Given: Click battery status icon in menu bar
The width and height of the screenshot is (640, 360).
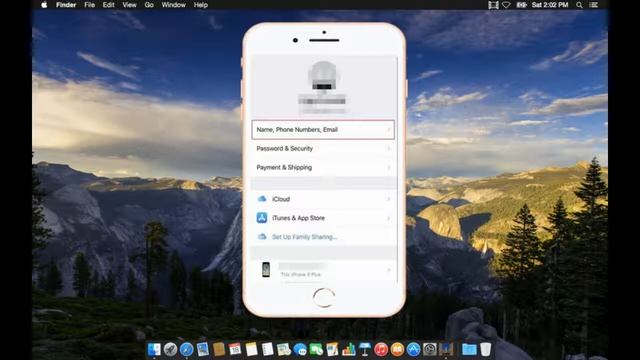Looking at the screenshot, I should (x=521, y=5).
